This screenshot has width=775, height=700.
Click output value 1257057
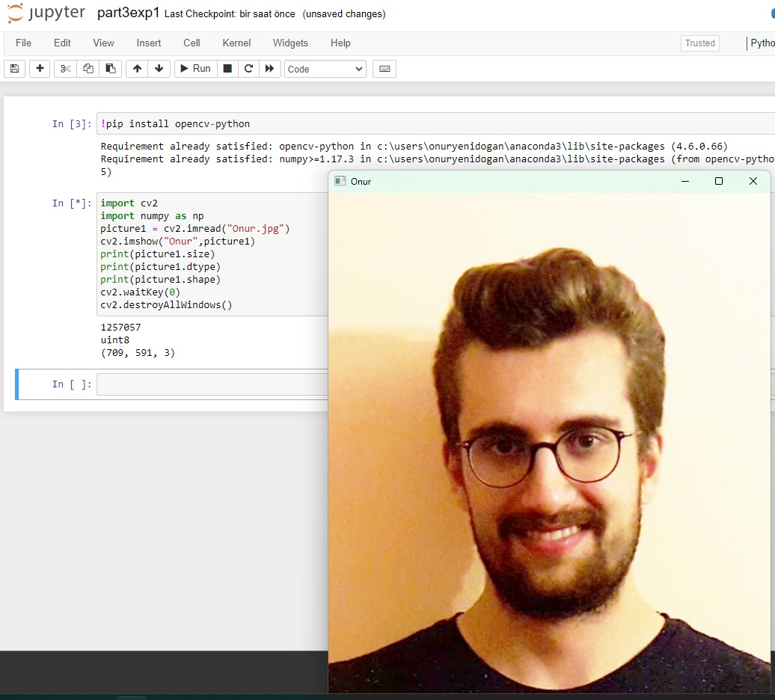pyautogui.click(x=120, y=327)
